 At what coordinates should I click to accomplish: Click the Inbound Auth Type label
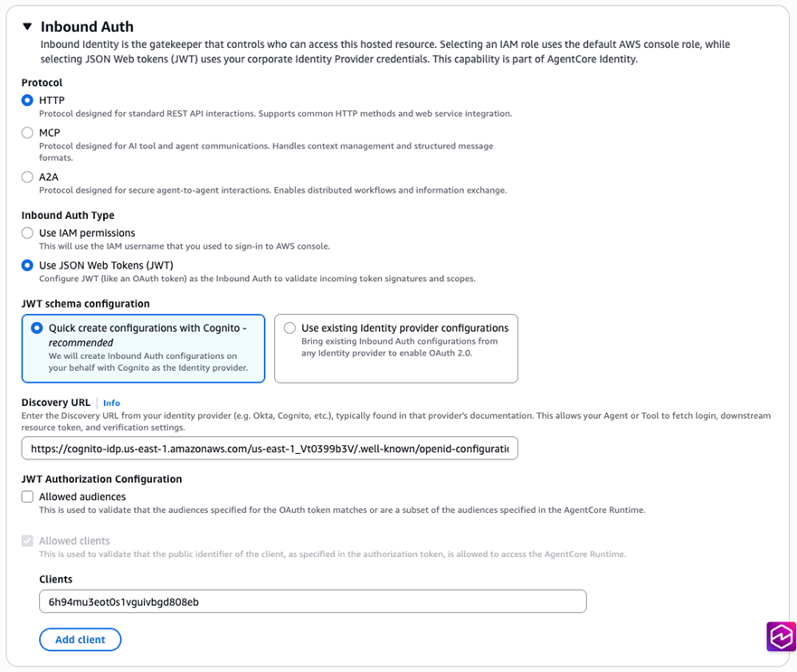[68, 215]
